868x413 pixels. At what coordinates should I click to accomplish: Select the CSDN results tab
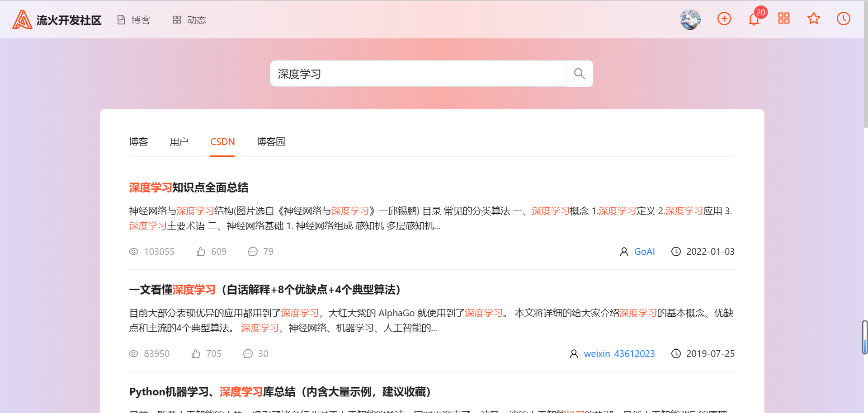point(222,142)
